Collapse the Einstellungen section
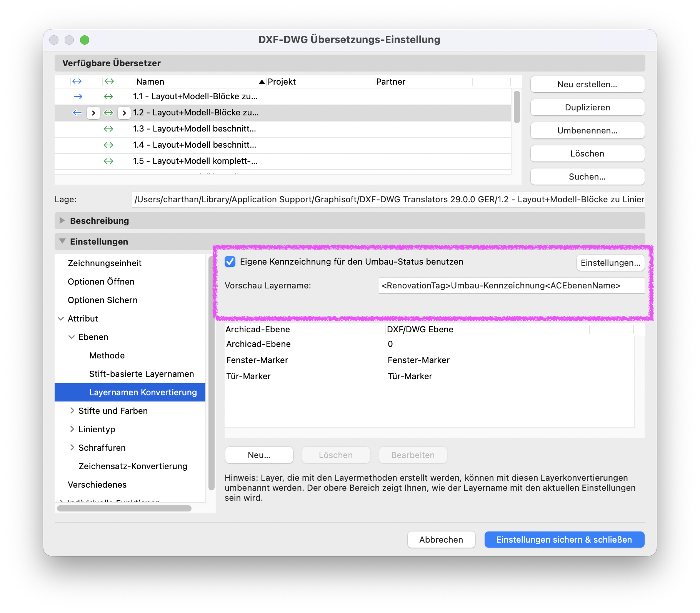 [62, 241]
